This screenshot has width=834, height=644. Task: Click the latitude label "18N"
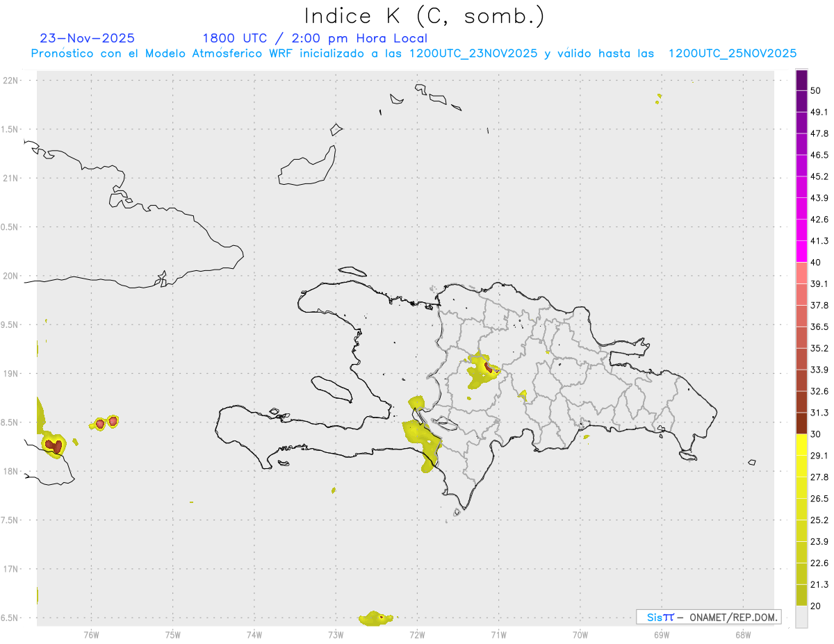point(11,471)
